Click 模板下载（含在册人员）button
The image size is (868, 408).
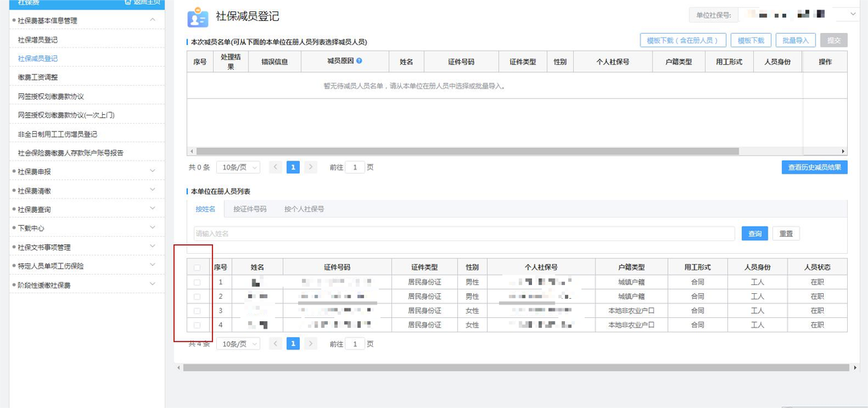click(x=682, y=40)
